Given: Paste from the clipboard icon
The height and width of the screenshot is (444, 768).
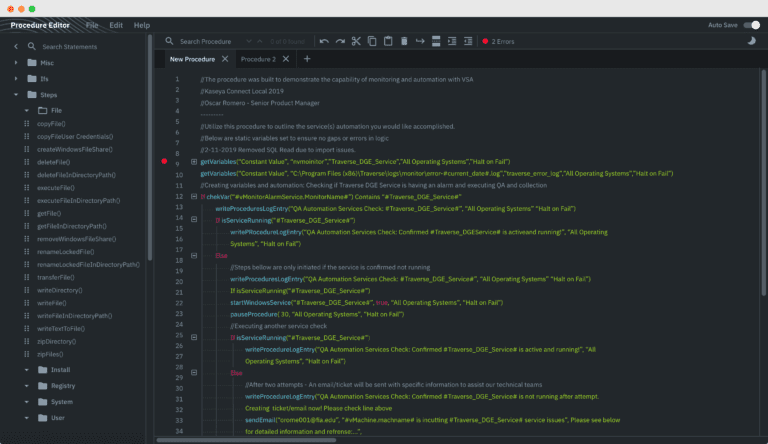Looking at the screenshot, I should (388, 41).
